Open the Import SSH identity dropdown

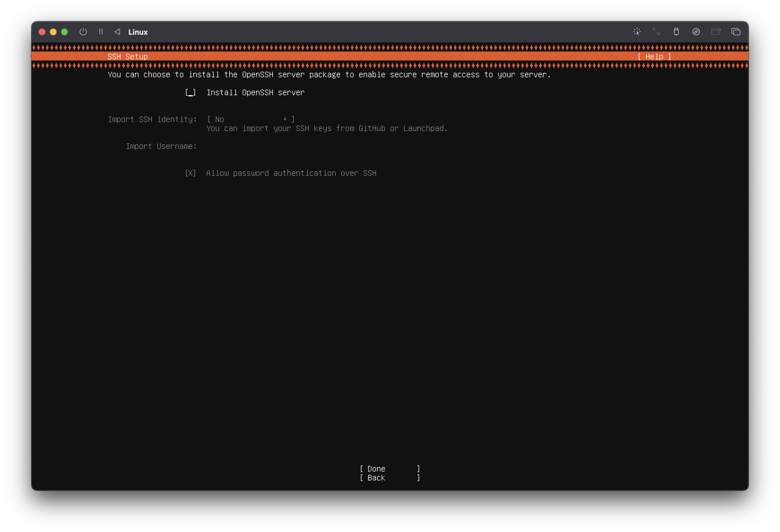coord(250,119)
